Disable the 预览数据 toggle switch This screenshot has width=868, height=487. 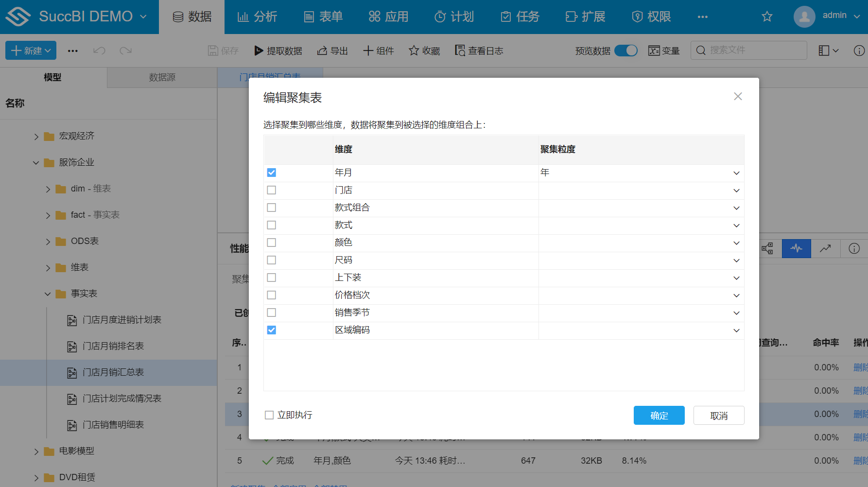tap(626, 50)
